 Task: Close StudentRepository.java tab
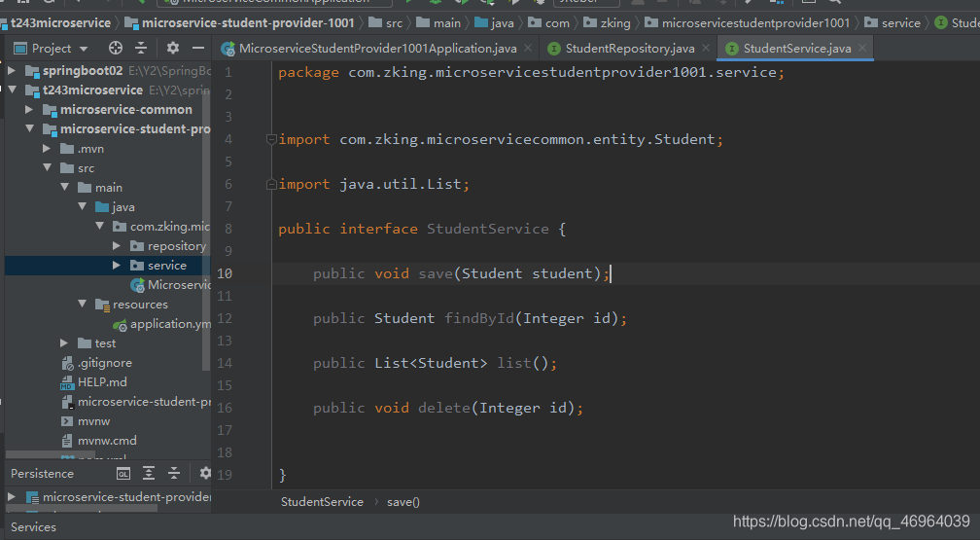[706, 48]
